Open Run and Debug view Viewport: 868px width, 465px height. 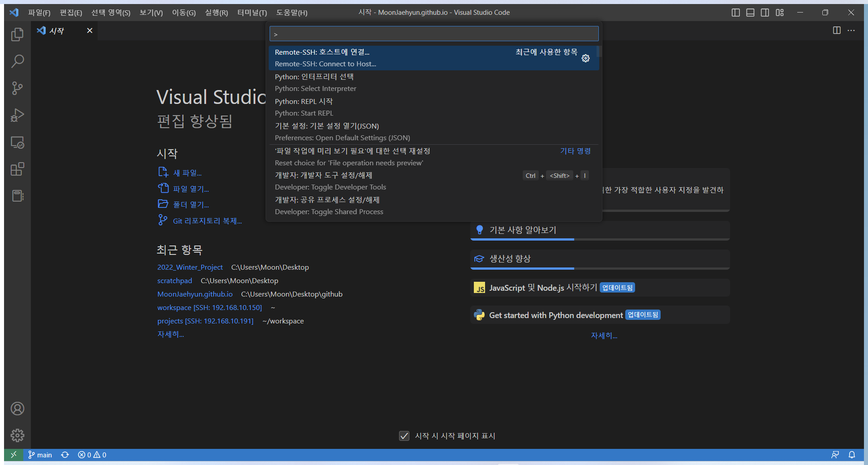(17, 115)
